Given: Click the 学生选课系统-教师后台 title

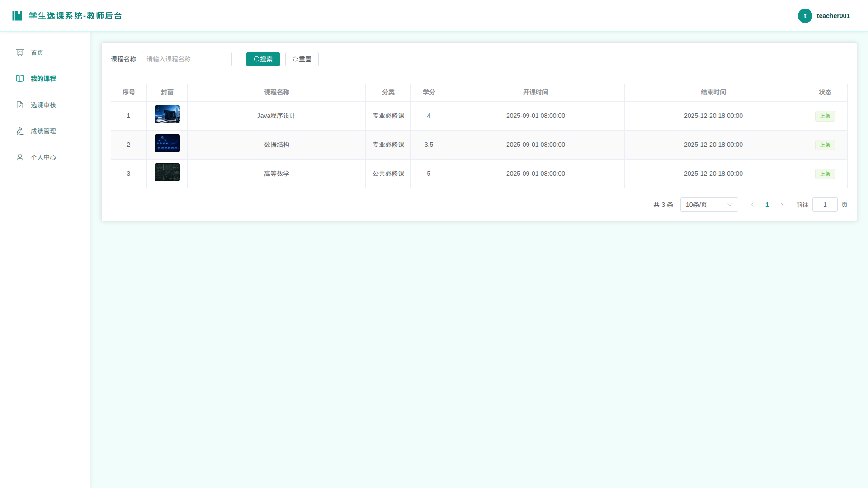Looking at the screenshot, I should [75, 16].
